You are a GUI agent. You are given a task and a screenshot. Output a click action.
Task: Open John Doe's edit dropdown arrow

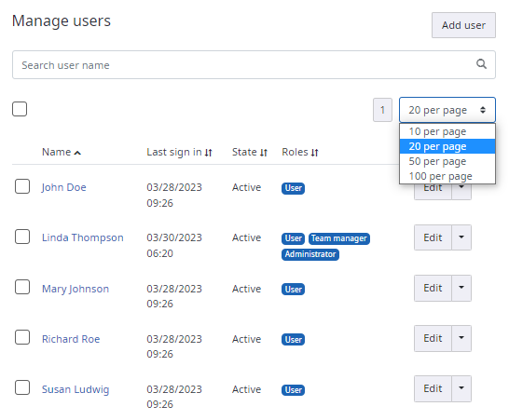pos(461,192)
